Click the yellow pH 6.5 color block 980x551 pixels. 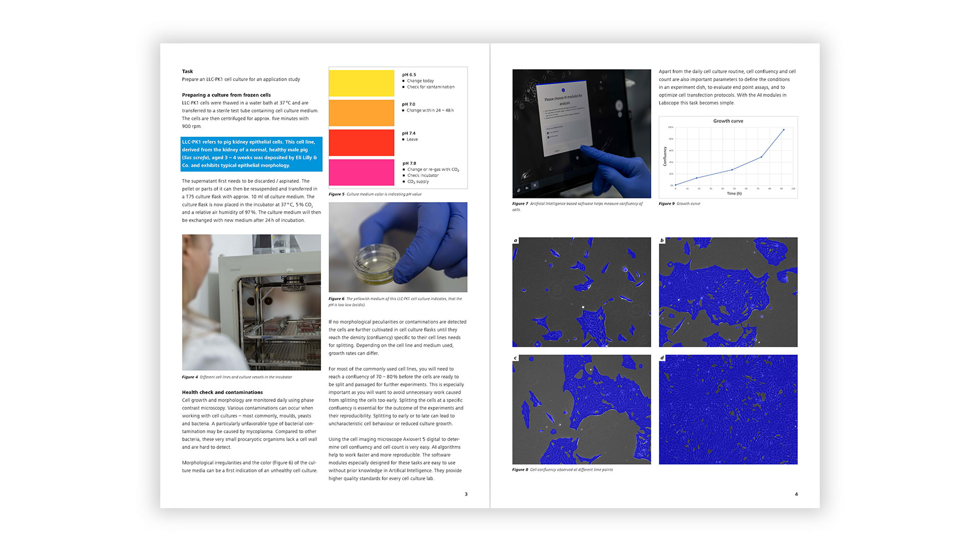(361, 83)
